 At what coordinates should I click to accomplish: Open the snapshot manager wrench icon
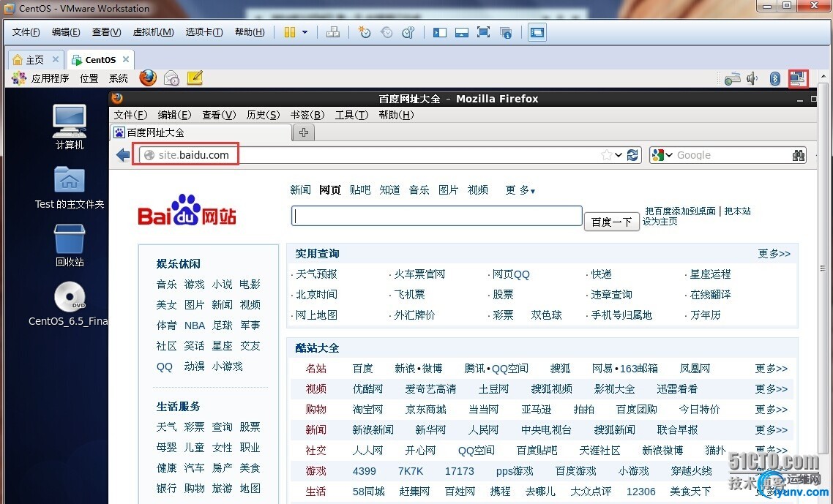408,32
